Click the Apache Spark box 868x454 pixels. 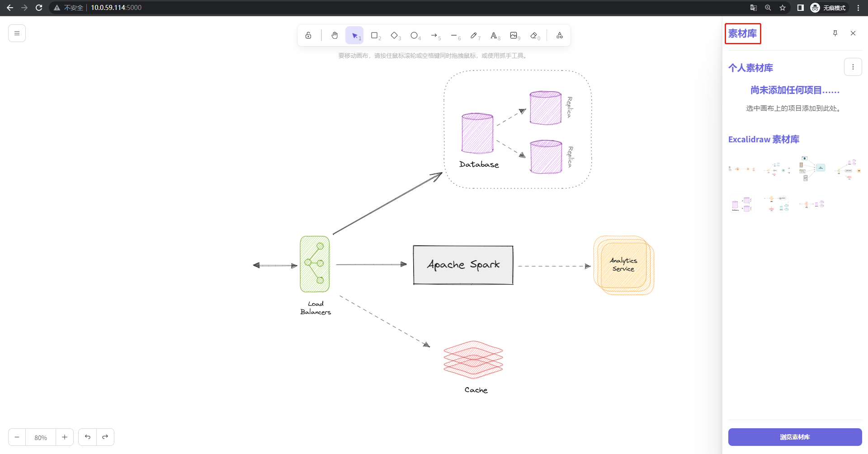point(463,265)
